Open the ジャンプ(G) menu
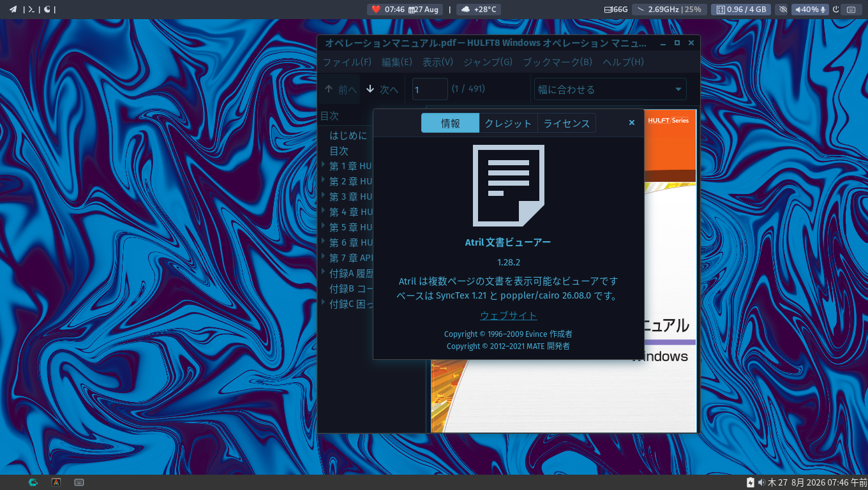Viewport: 868px width, 490px height. (488, 62)
